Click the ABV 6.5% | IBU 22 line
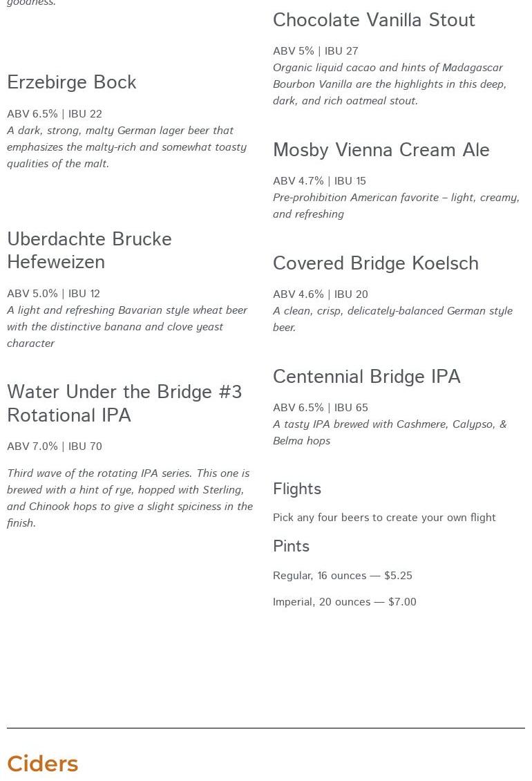Screen dimensions: 532x781 pos(55,114)
